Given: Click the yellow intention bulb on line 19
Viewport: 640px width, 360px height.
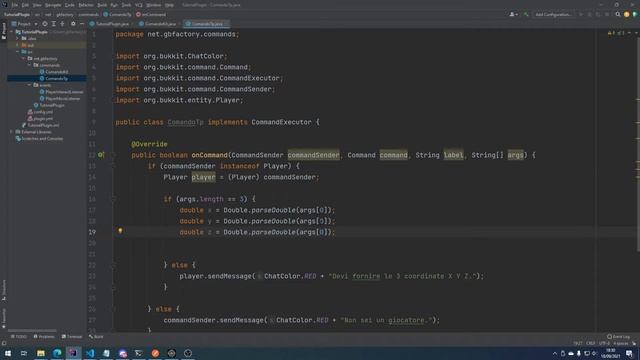Looking at the screenshot, I should 120,231.
